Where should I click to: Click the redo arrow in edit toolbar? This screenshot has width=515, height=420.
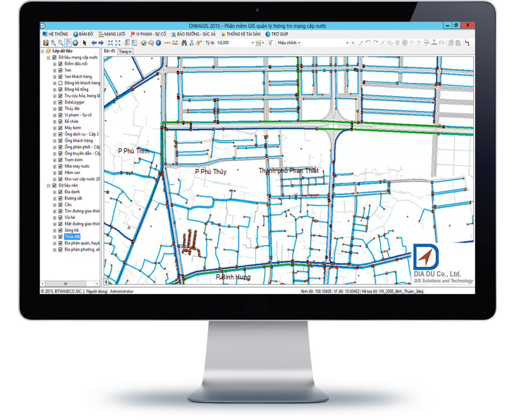(375, 43)
